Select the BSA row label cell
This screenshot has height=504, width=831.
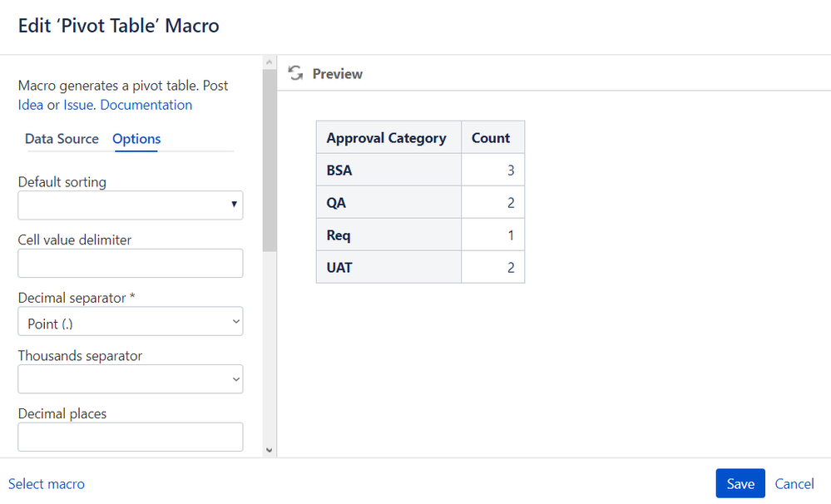coord(388,170)
